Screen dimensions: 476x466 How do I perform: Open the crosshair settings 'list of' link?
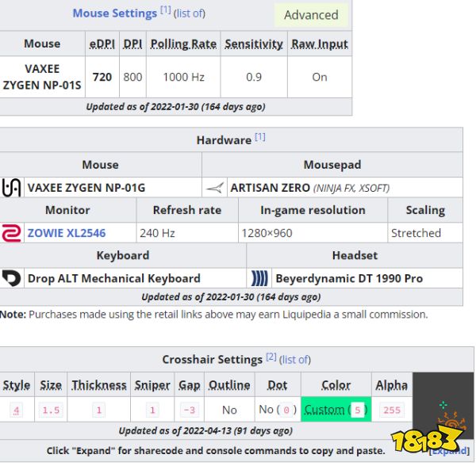(x=295, y=360)
